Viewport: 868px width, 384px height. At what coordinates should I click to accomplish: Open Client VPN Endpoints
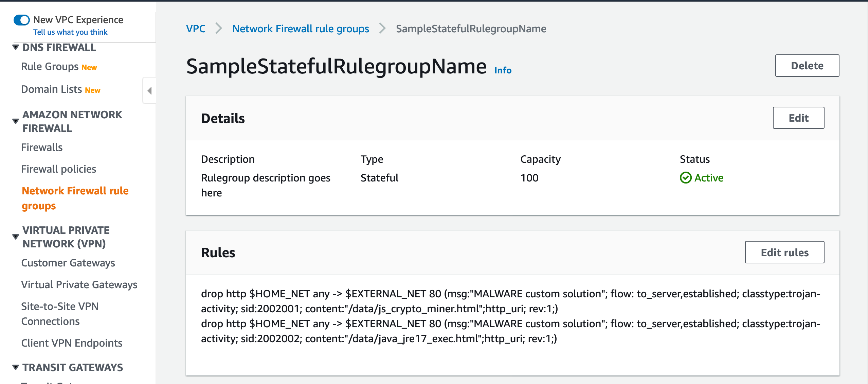72,343
